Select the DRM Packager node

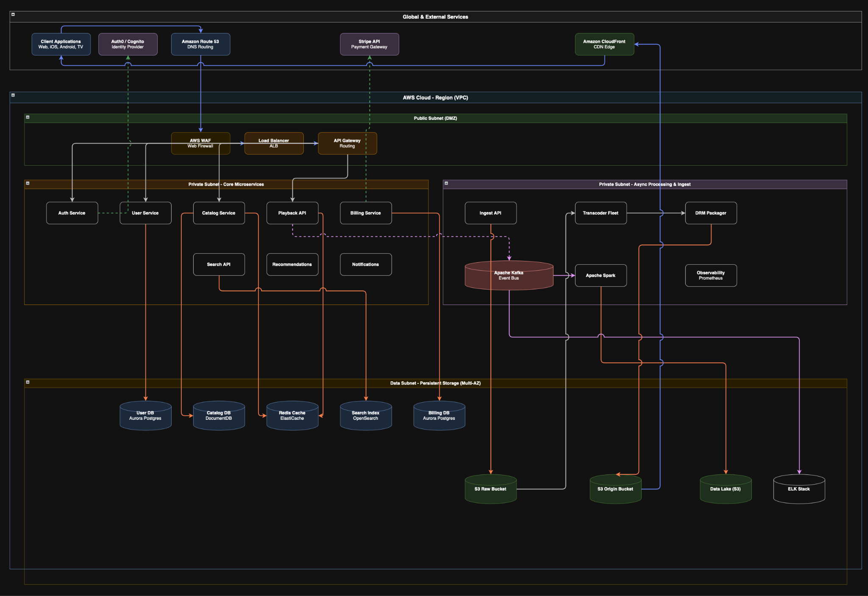click(711, 213)
